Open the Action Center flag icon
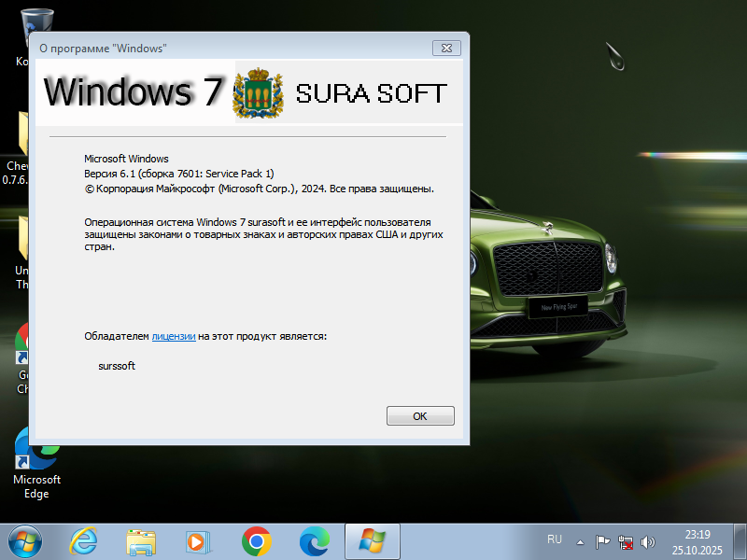The height and width of the screenshot is (560, 747). point(603,541)
